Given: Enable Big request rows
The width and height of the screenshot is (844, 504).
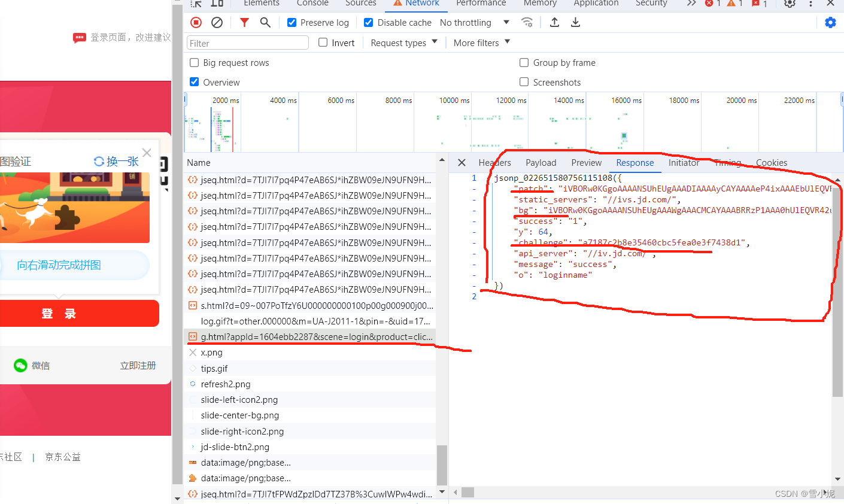Looking at the screenshot, I should point(194,62).
